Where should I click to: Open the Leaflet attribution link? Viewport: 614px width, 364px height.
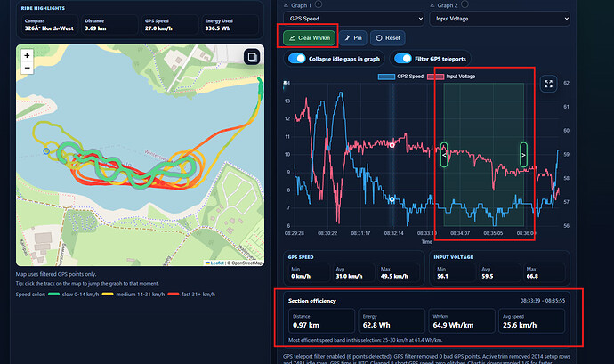(x=217, y=263)
